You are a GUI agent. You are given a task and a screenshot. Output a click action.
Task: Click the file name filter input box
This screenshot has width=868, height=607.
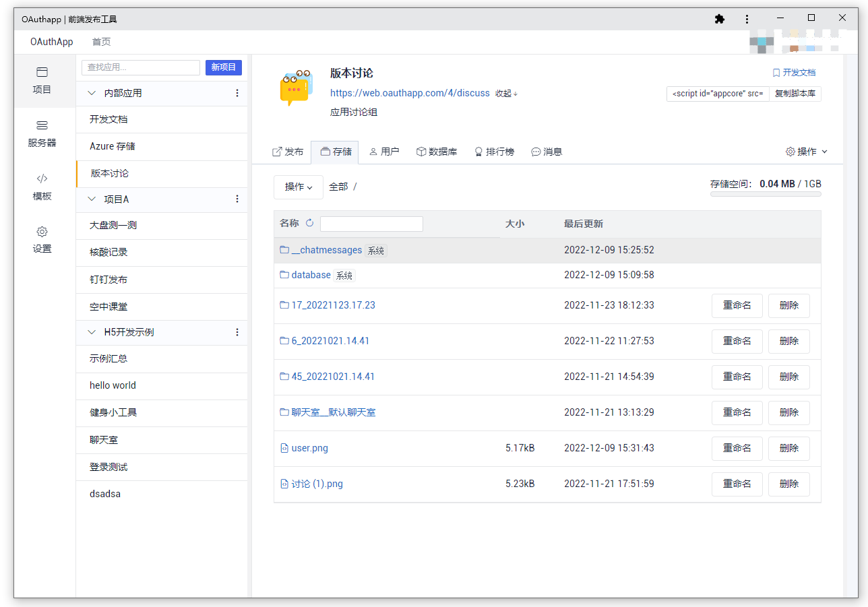pyautogui.click(x=371, y=223)
